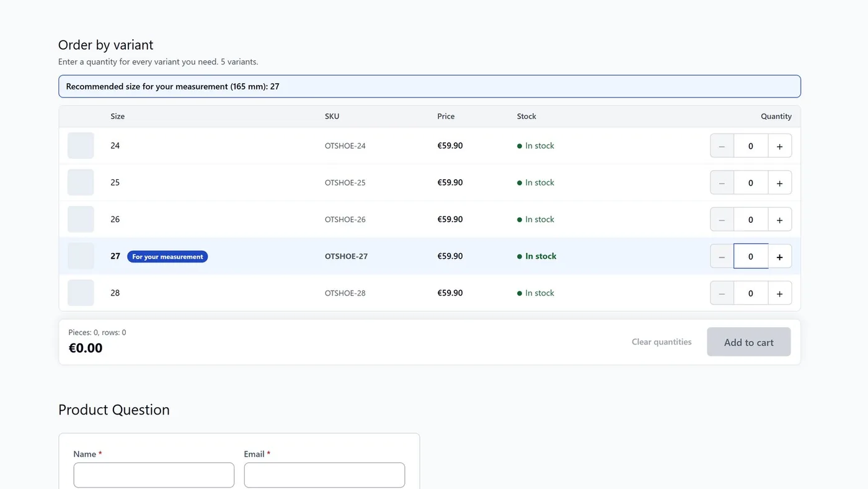Click the size 26 quantity field

pos(751,220)
